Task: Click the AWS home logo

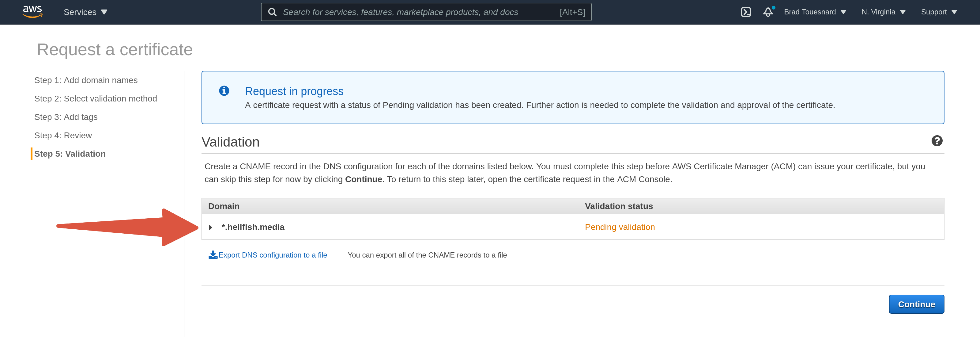Action: click(x=32, y=12)
